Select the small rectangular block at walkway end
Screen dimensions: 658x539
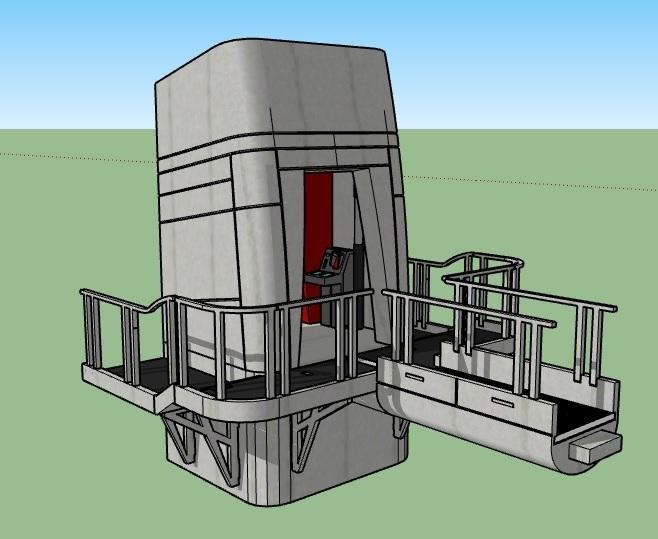[x=595, y=447]
